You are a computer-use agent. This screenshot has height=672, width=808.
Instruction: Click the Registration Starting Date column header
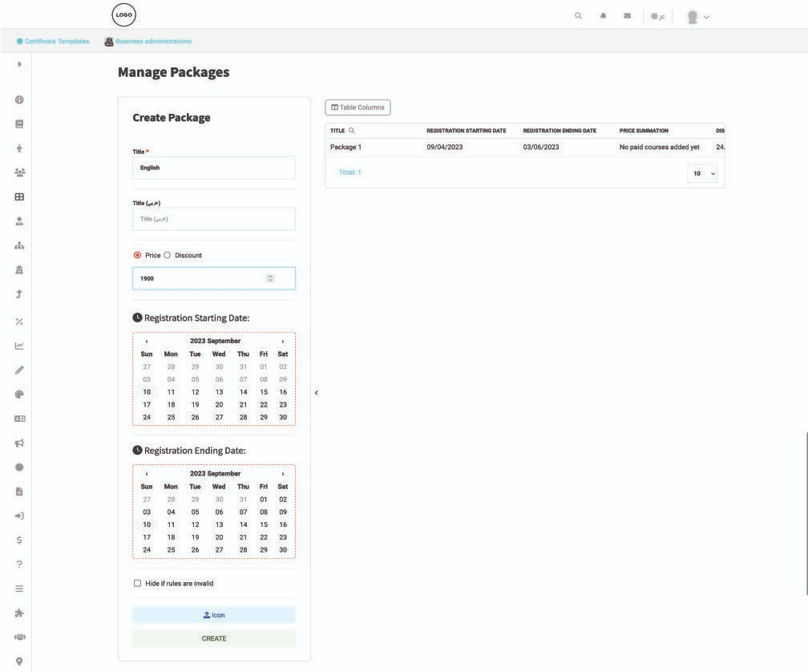[467, 131]
